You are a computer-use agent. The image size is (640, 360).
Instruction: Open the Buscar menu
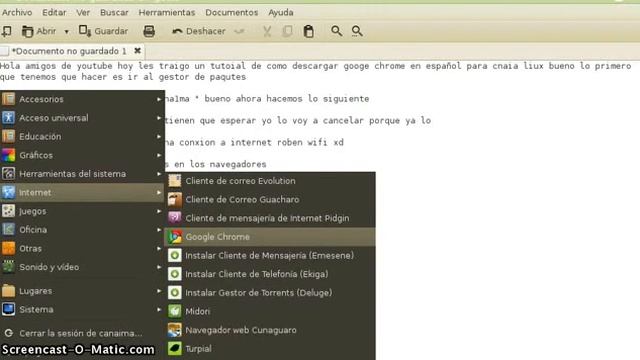(114, 12)
